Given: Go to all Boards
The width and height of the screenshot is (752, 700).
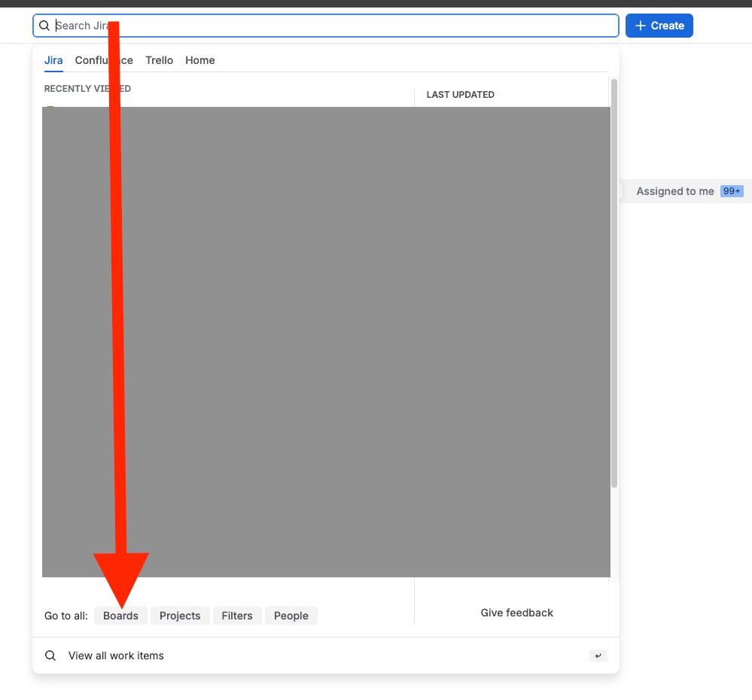Looking at the screenshot, I should pyautogui.click(x=121, y=616).
